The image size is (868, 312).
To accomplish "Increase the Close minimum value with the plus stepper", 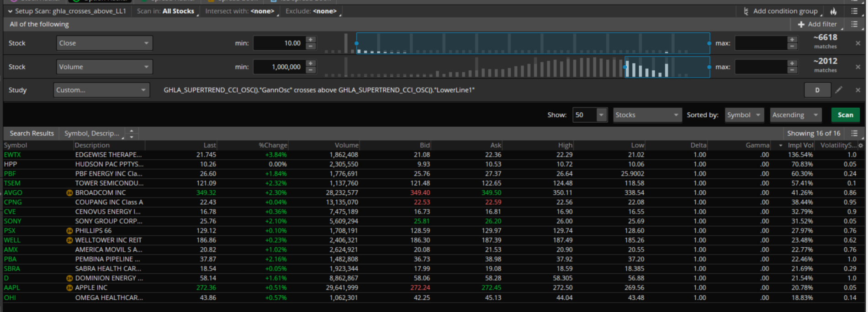I will click(311, 40).
